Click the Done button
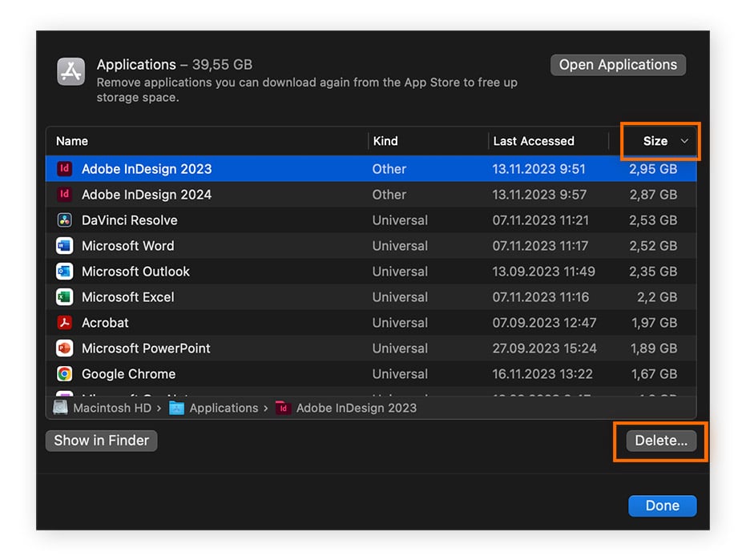 click(x=662, y=506)
